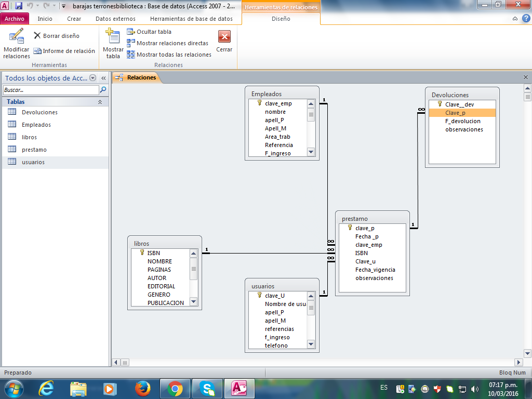Image resolution: width=532 pixels, height=399 pixels.
Task: Open Google Chrome from the taskbar
Action: 175,388
